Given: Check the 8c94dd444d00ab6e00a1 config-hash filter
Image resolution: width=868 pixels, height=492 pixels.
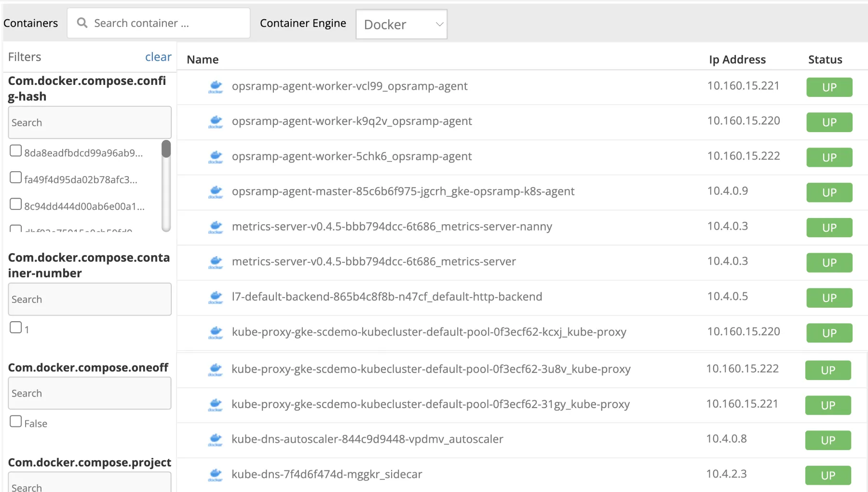Looking at the screenshot, I should (16, 204).
